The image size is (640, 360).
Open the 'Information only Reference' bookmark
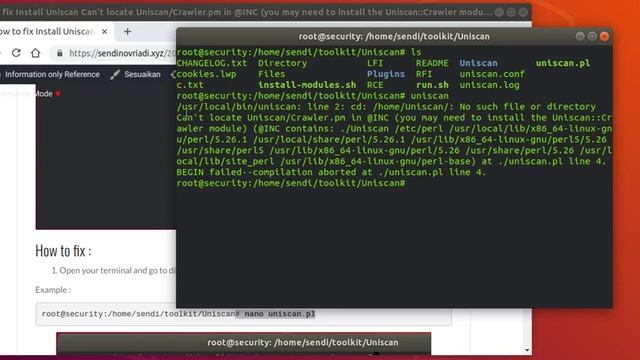click(x=52, y=74)
